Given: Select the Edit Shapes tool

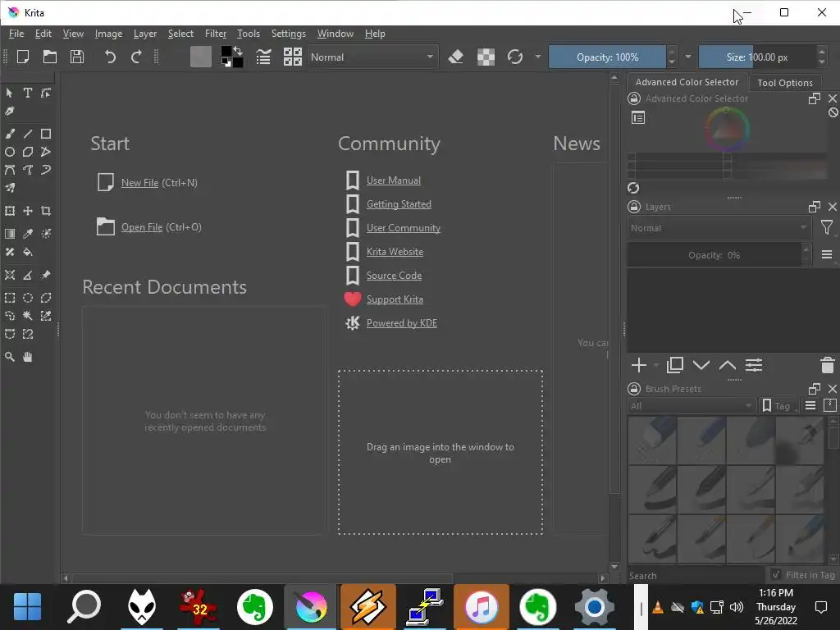Looking at the screenshot, I should [46, 93].
